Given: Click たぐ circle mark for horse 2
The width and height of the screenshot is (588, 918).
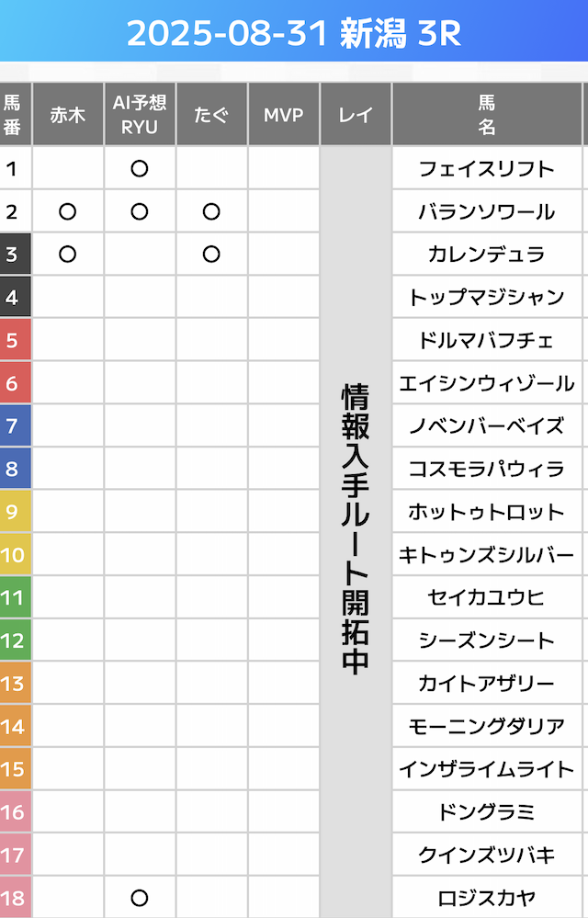Looking at the screenshot, I should coord(211,212).
